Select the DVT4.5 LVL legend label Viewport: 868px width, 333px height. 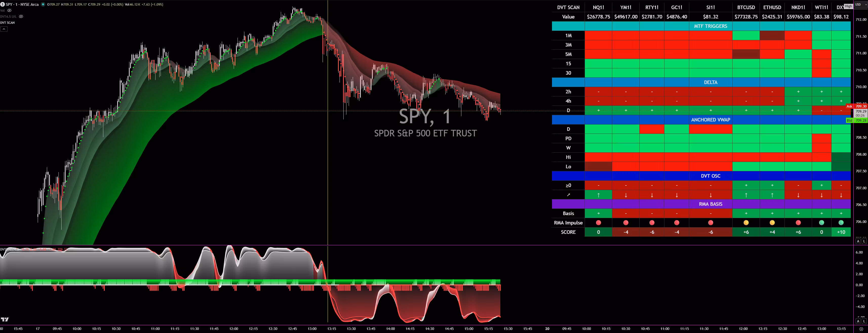pos(8,16)
